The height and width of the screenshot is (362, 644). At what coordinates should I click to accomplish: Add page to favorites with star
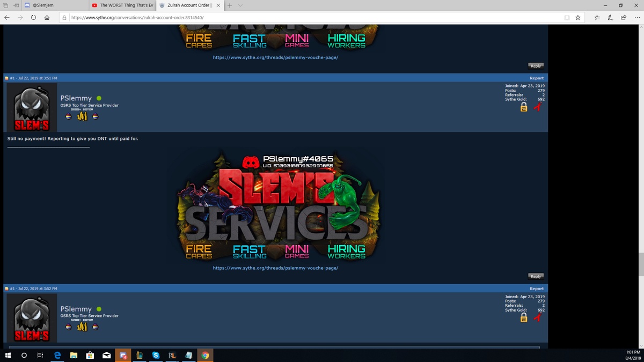tap(578, 18)
